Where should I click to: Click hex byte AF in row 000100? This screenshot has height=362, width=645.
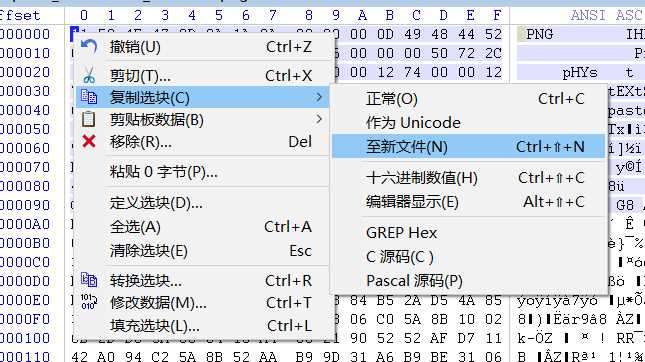[x=439, y=338]
